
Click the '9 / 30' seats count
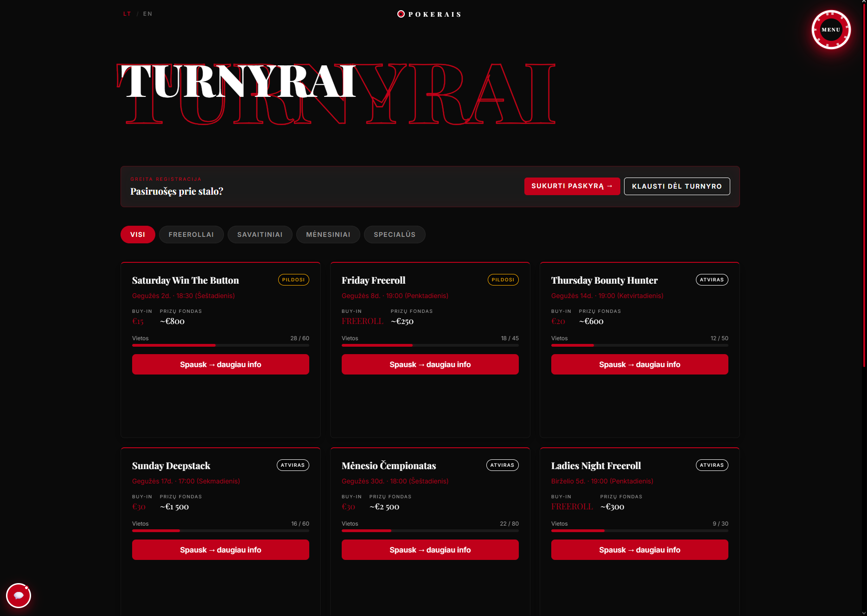click(720, 524)
